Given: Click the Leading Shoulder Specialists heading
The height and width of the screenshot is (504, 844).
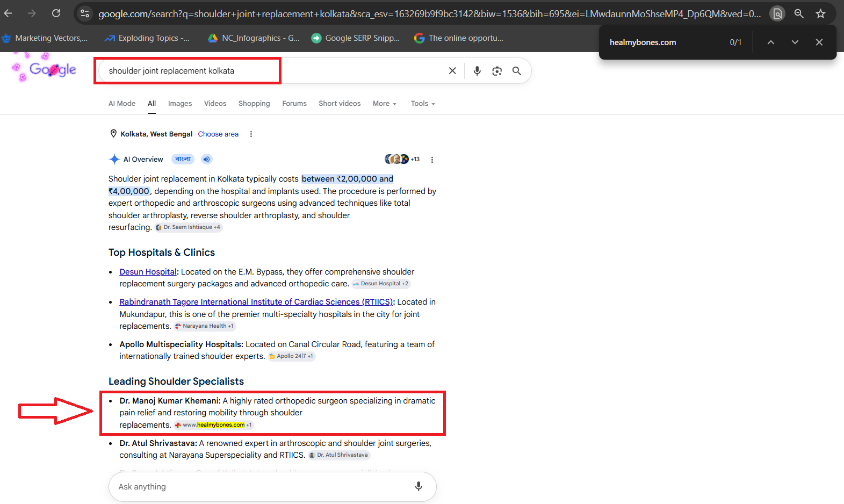Looking at the screenshot, I should [176, 381].
